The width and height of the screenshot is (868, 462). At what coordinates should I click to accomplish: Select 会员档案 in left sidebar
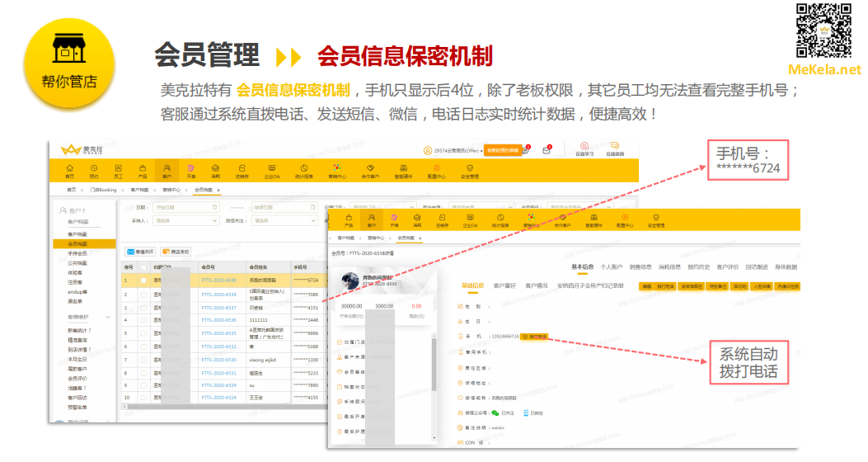coord(84,243)
